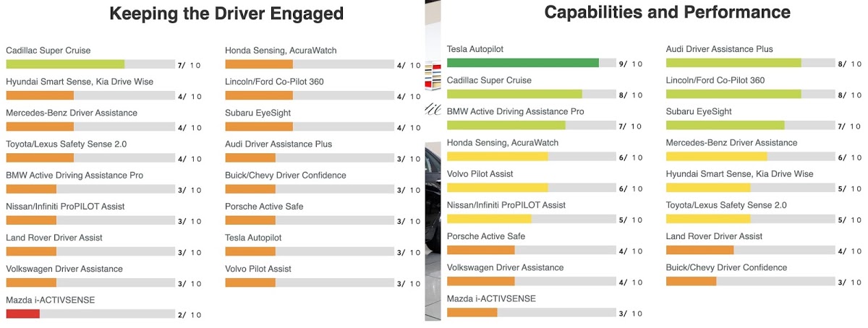This screenshot has height=328, width=868.
Task: Click Tesla Autopilot's dark green progress bar
Action: [x=523, y=63]
